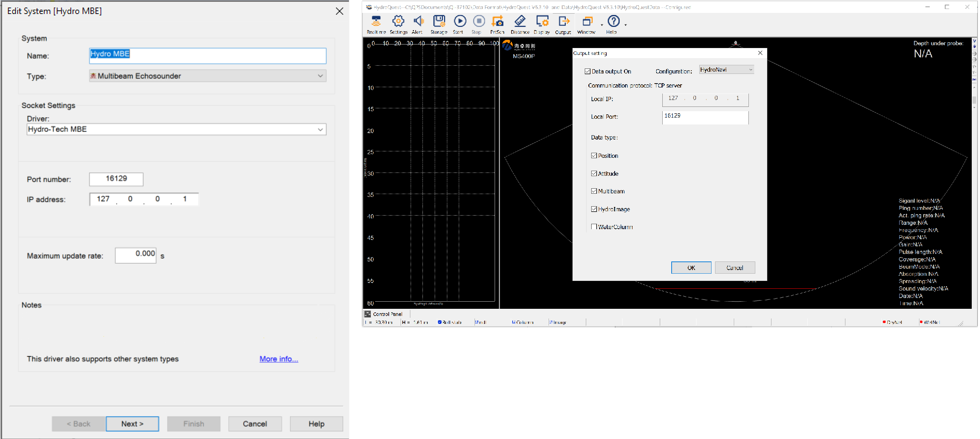
Task: Open the Display settings icon
Action: click(542, 24)
